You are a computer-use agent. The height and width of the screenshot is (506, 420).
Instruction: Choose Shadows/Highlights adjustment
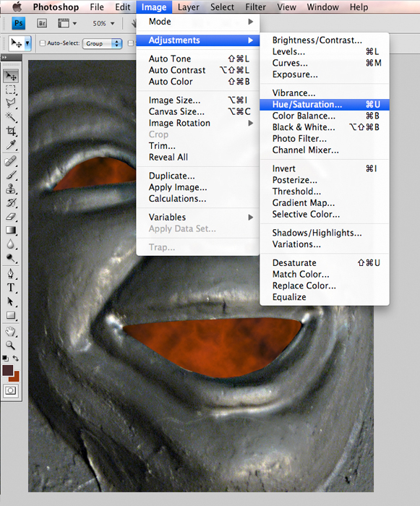tap(325, 233)
